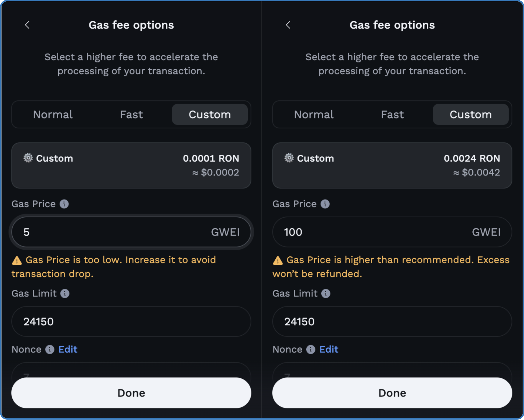Click Nonce info icon in left panel

coord(50,349)
